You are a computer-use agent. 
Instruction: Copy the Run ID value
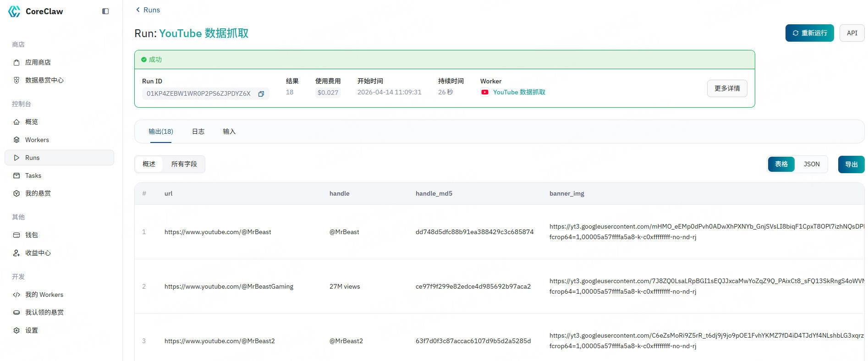click(x=261, y=93)
